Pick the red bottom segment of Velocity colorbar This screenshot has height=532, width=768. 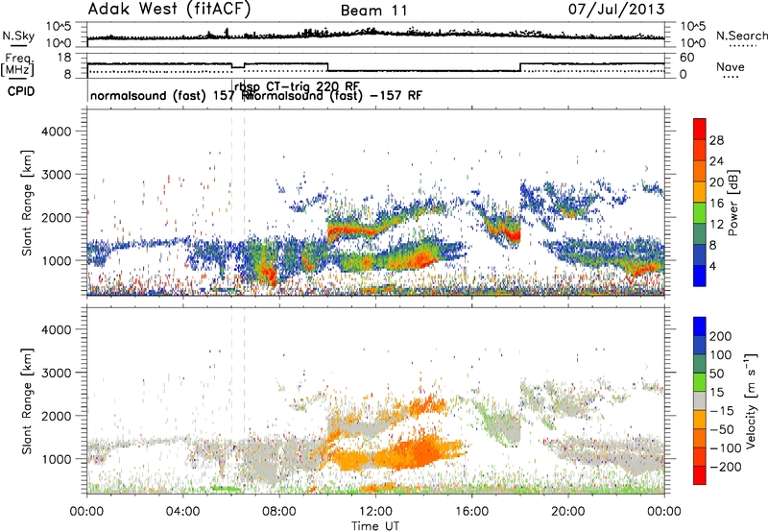pyautogui.click(x=700, y=475)
